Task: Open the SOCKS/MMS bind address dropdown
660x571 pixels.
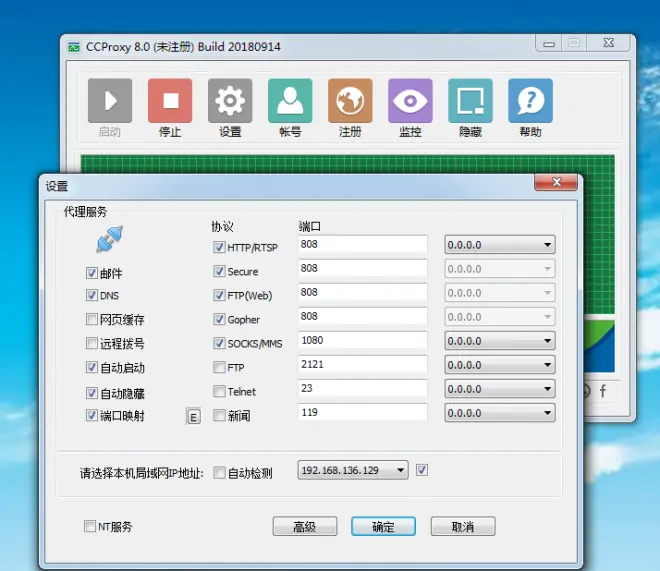Action: tap(500, 341)
